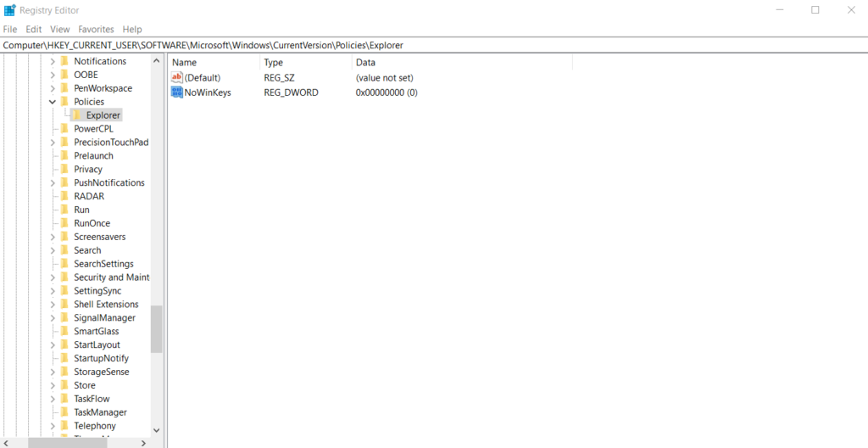The image size is (868, 448).
Task: Click the RunOnce folder icon
Action: (64, 223)
